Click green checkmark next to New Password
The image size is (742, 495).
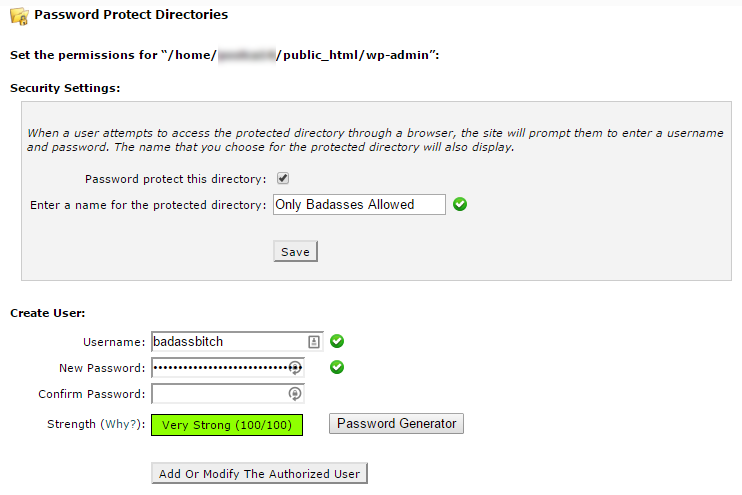coord(337,367)
